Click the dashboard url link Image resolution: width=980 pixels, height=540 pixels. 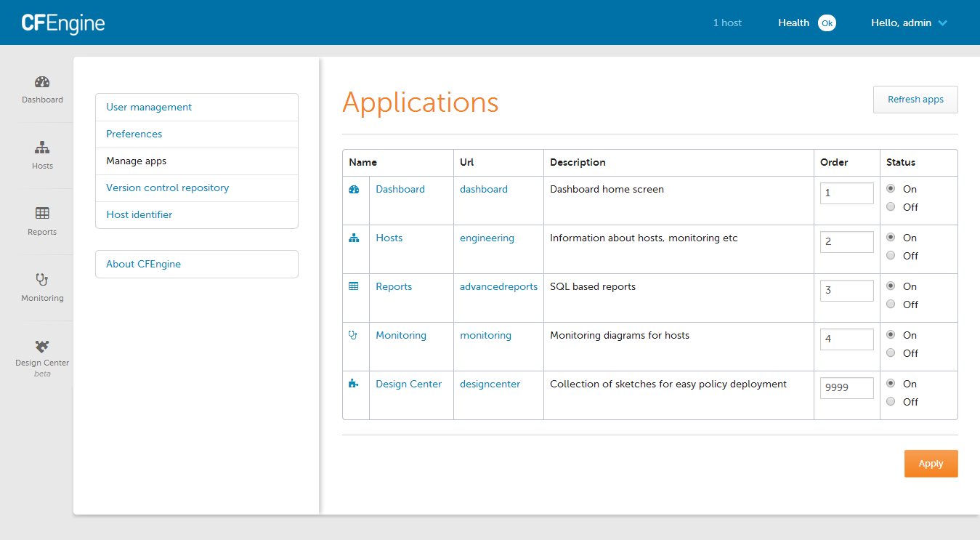coord(484,189)
